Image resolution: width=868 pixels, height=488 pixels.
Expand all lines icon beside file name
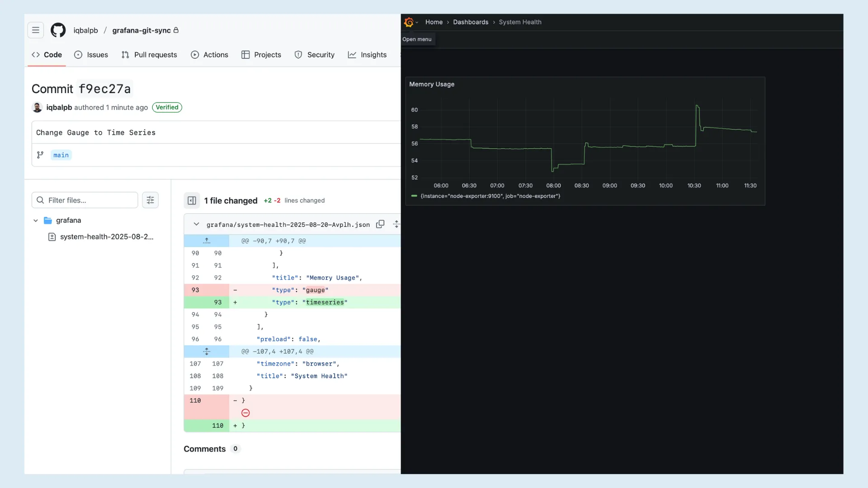coord(396,224)
